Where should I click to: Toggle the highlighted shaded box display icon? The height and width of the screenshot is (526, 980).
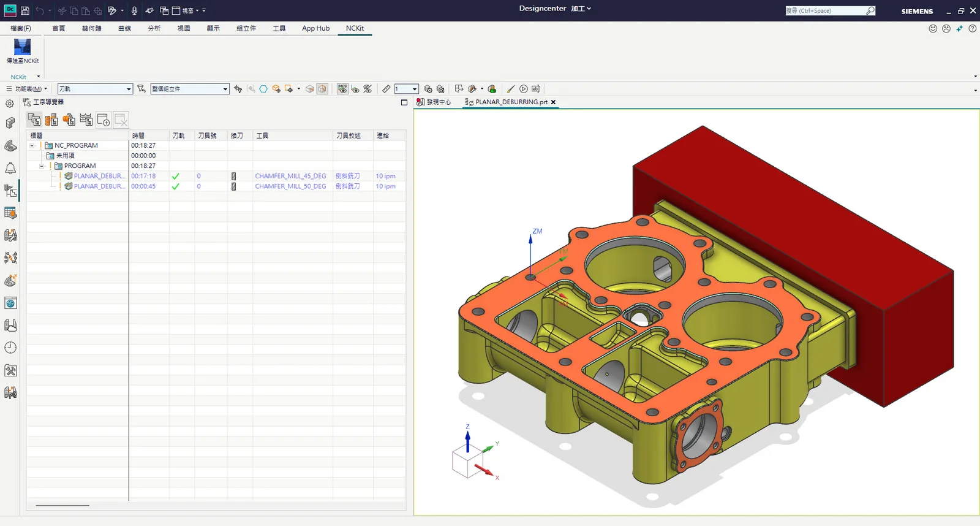click(322, 89)
